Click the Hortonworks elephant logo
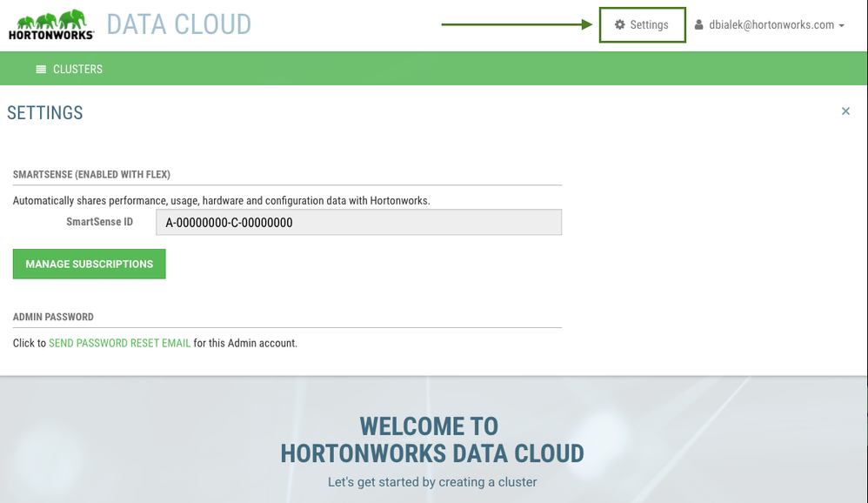This screenshot has width=868, height=503. pos(51,24)
